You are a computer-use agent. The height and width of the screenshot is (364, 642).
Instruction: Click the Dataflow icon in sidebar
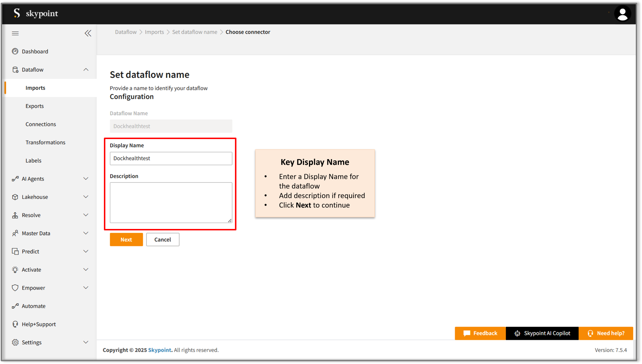(15, 69)
